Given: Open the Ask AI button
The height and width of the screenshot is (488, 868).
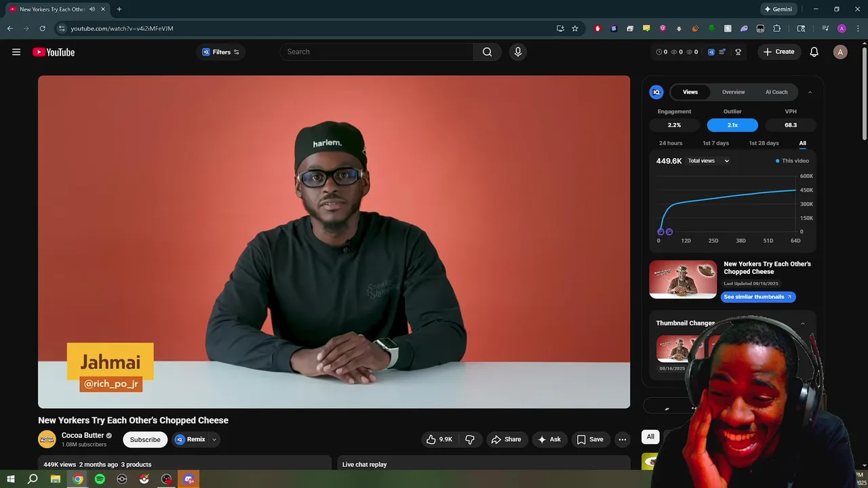Looking at the screenshot, I should click(549, 439).
